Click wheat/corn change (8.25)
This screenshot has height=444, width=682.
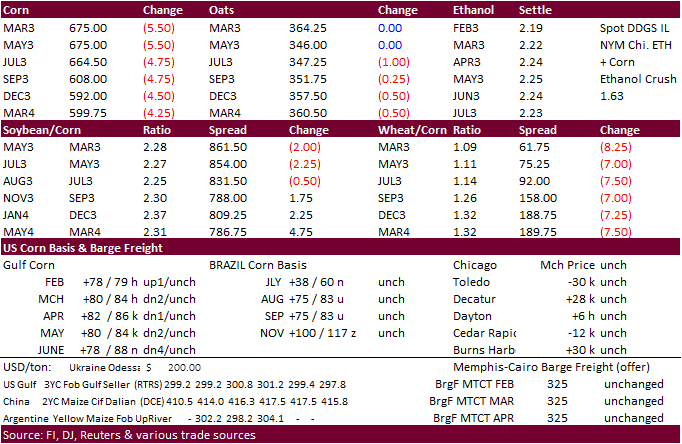pyautogui.click(x=615, y=147)
